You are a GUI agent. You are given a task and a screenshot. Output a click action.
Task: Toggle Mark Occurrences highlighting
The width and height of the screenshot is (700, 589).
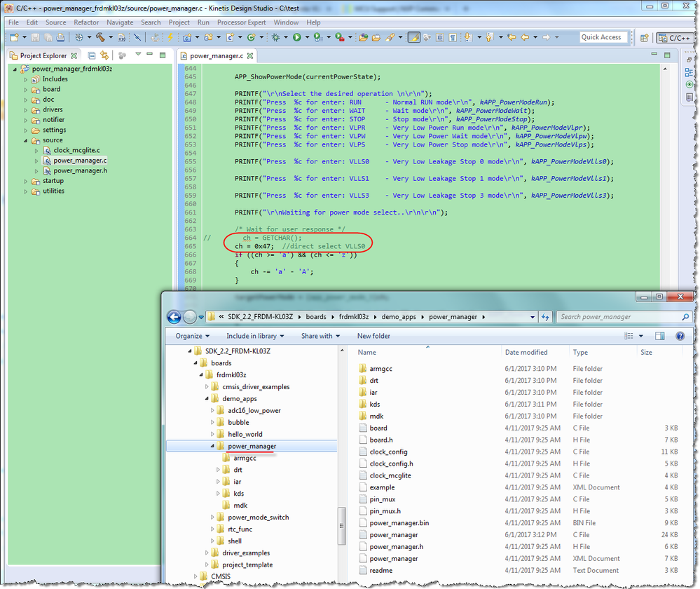click(x=415, y=39)
